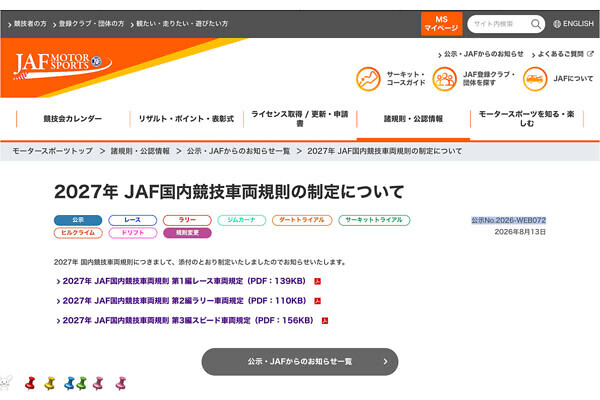The width and height of the screenshot is (600, 400).
Task: Select the 公示 category tag
Action: pos(78,220)
